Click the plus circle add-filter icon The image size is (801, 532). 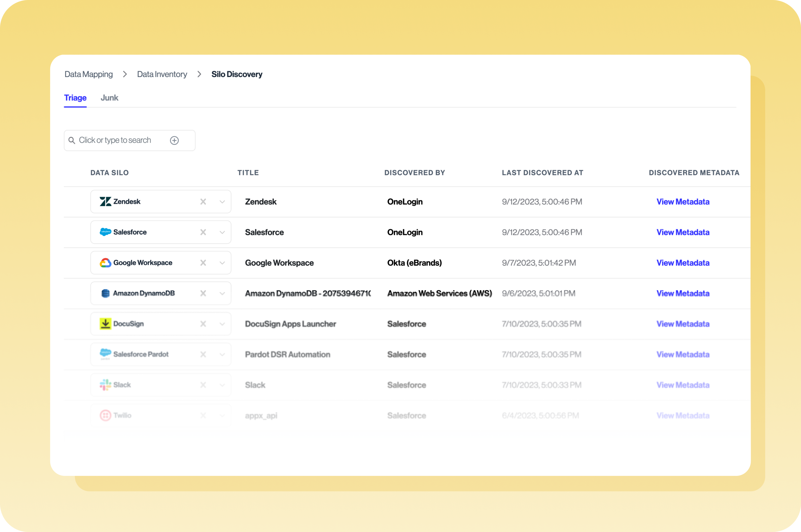pyautogui.click(x=174, y=140)
